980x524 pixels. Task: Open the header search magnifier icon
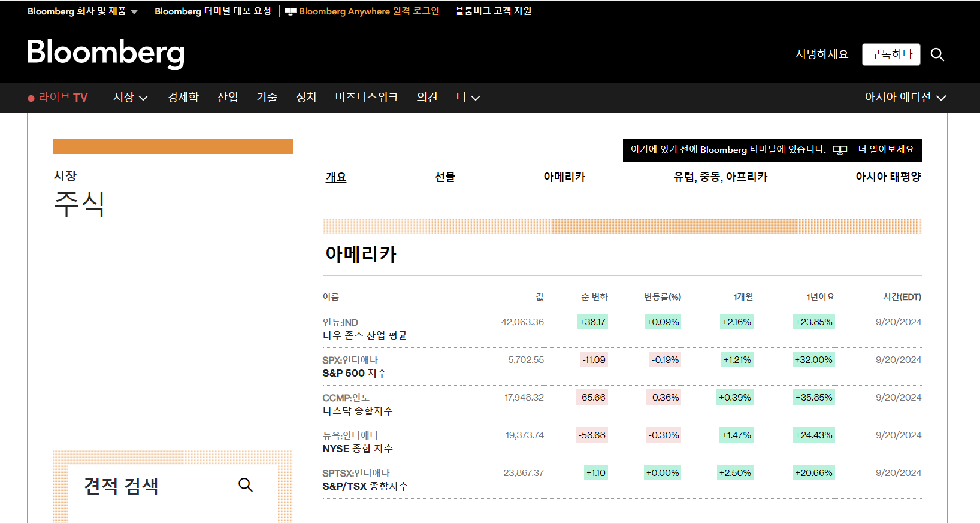pyautogui.click(x=937, y=54)
